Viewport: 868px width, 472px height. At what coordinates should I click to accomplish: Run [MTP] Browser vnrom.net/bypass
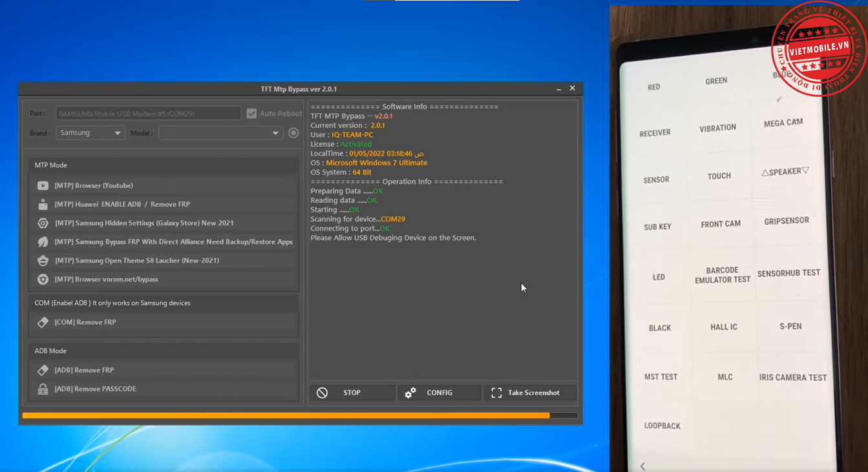[164, 279]
